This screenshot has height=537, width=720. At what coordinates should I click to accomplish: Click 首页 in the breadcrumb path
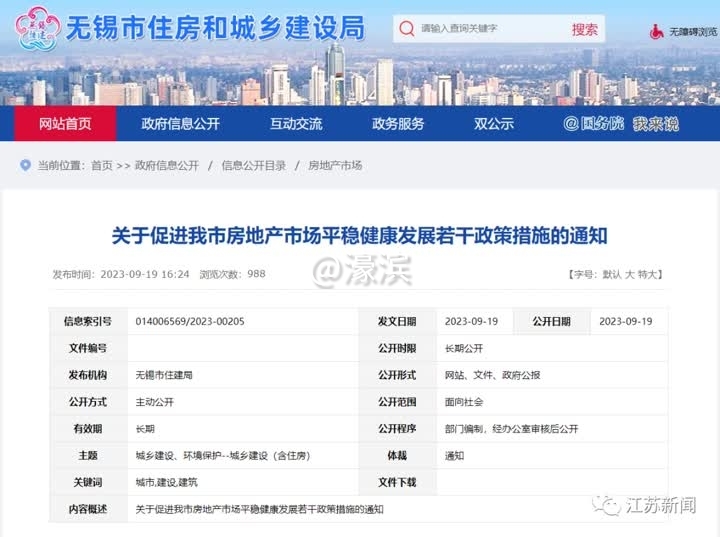pyautogui.click(x=101, y=166)
